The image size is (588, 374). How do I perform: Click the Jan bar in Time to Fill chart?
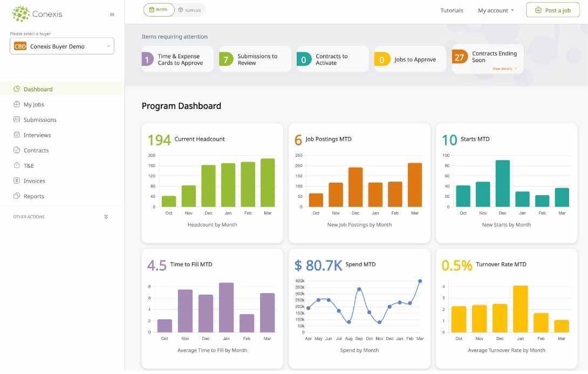(226, 308)
